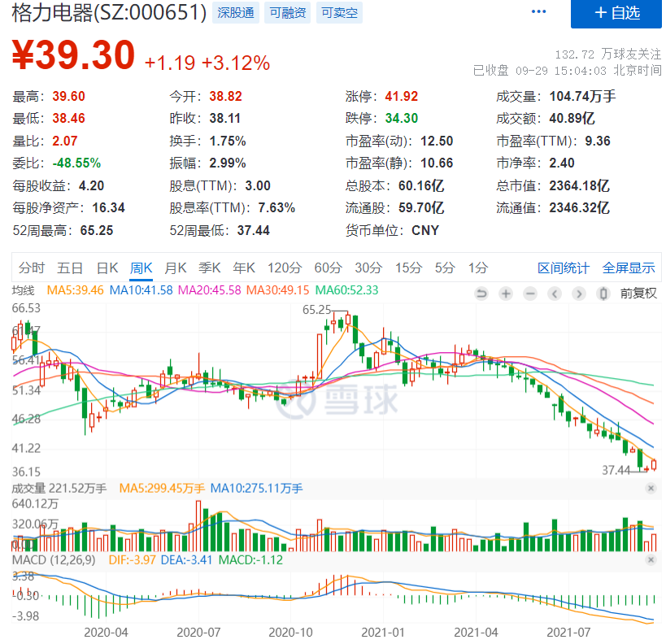This screenshot has width=666, height=644.
Task: Zoom out chart with minus icon
Action: [530, 294]
